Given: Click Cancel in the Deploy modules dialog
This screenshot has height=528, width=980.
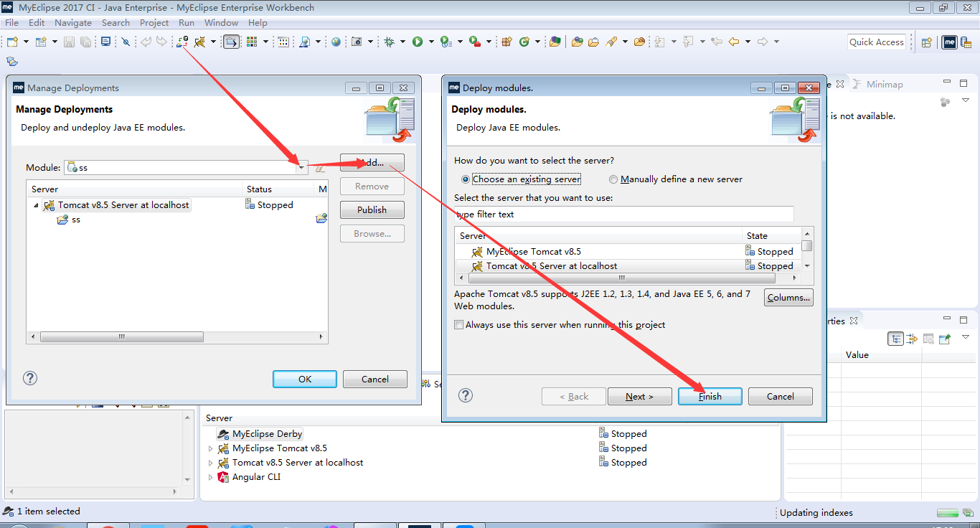Looking at the screenshot, I should [781, 397].
